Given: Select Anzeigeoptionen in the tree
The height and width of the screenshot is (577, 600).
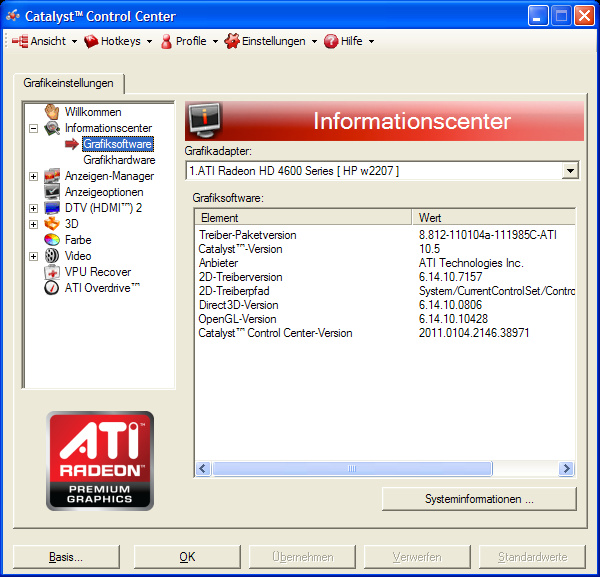Looking at the screenshot, I should click(x=104, y=192).
